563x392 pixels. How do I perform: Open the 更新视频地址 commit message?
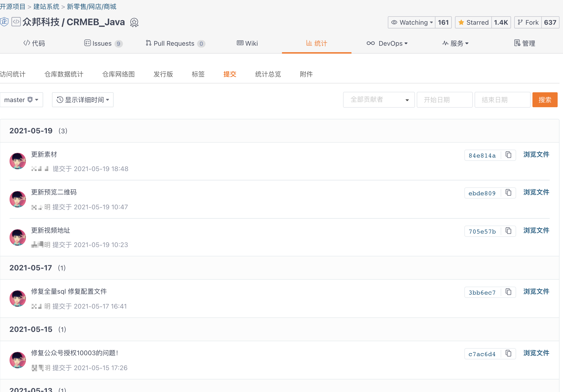(51, 230)
